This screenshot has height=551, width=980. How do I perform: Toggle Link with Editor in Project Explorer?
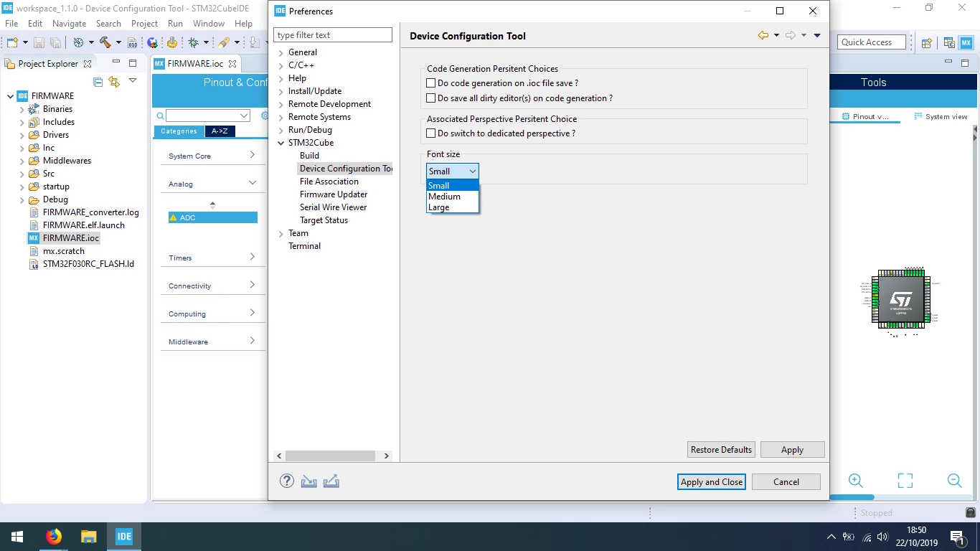[114, 82]
